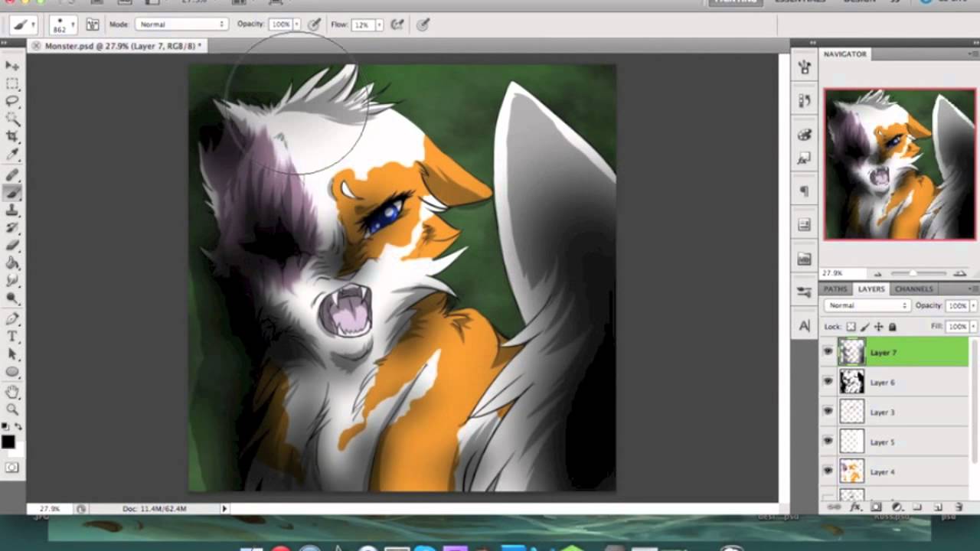This screenshot has width=980, height=551.
Task: Toggle lock image pixels
Action: point(864,327)
